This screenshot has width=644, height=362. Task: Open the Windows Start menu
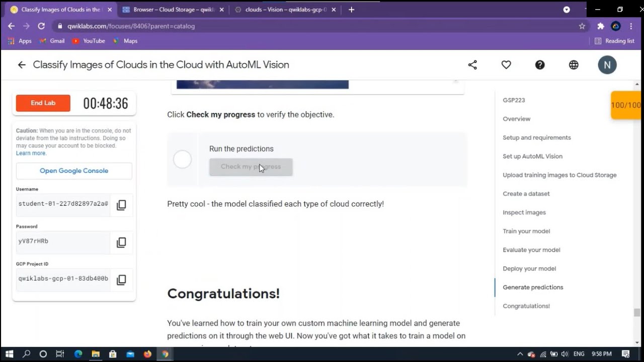click(9, 354)
